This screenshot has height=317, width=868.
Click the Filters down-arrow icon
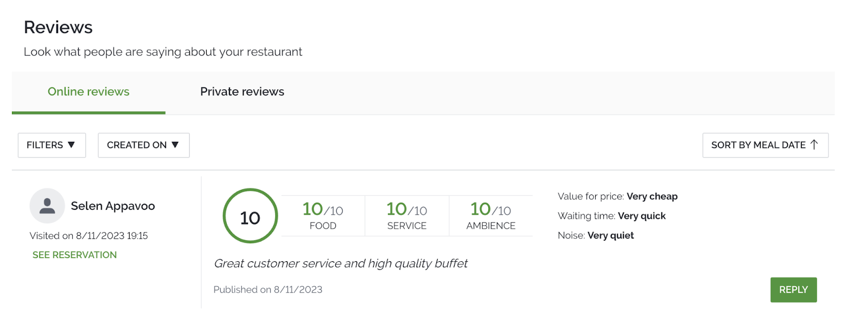pos(71,145)
